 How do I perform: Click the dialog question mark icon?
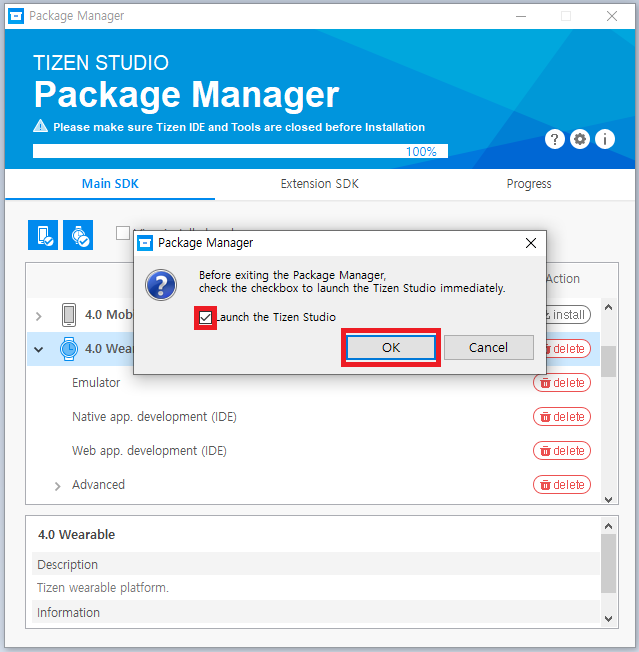[161, 285]
